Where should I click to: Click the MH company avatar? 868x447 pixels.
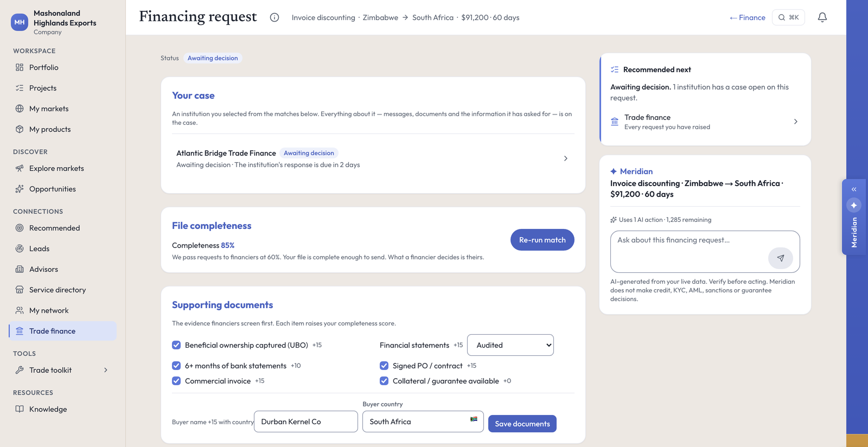pos(20,22)
